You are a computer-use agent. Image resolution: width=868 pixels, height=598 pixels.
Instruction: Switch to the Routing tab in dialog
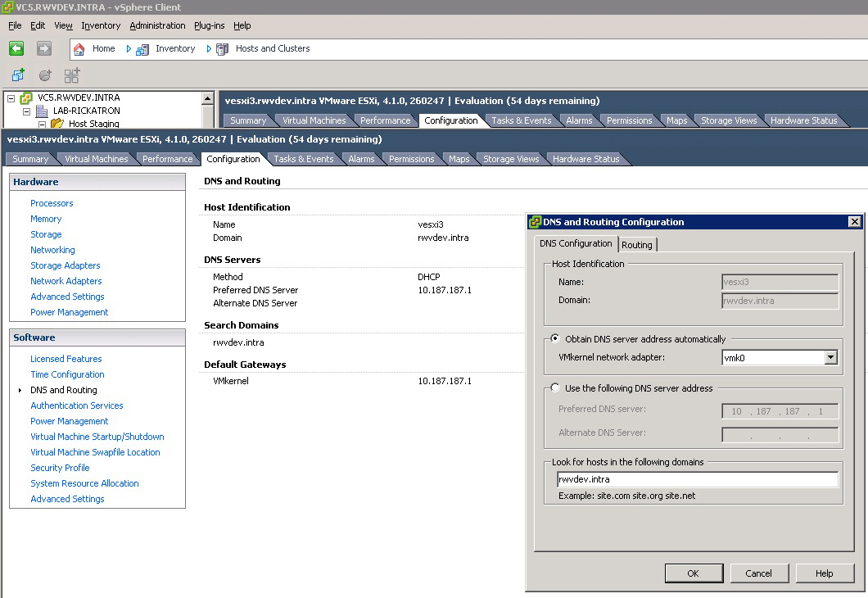pyautogui.click(x=637, y=245)
